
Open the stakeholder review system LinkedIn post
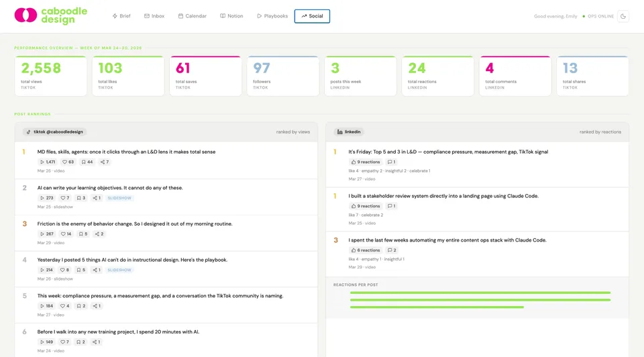(443, 196)
